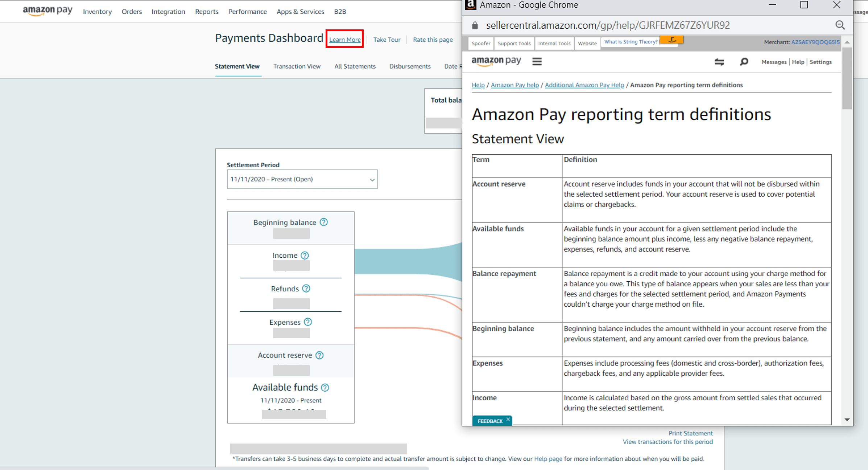Open the Reports menu
Viewport: 868px width, 470px height.
207,12
